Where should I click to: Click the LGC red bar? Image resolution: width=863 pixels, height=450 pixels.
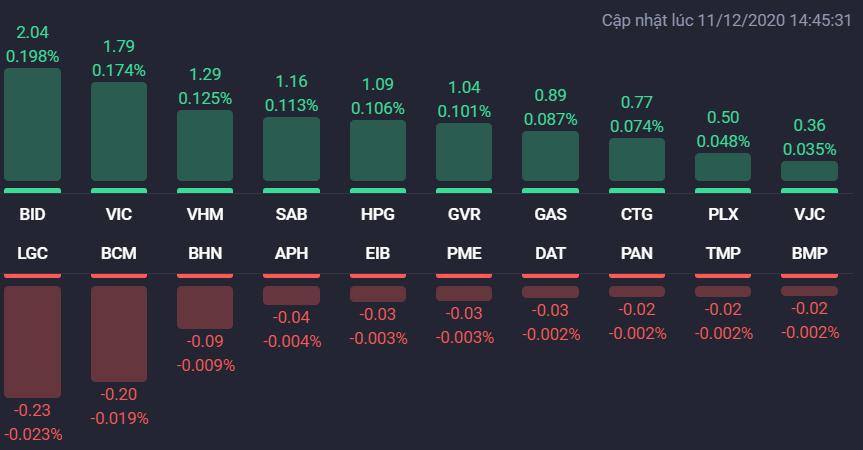[x=32, y=341]
